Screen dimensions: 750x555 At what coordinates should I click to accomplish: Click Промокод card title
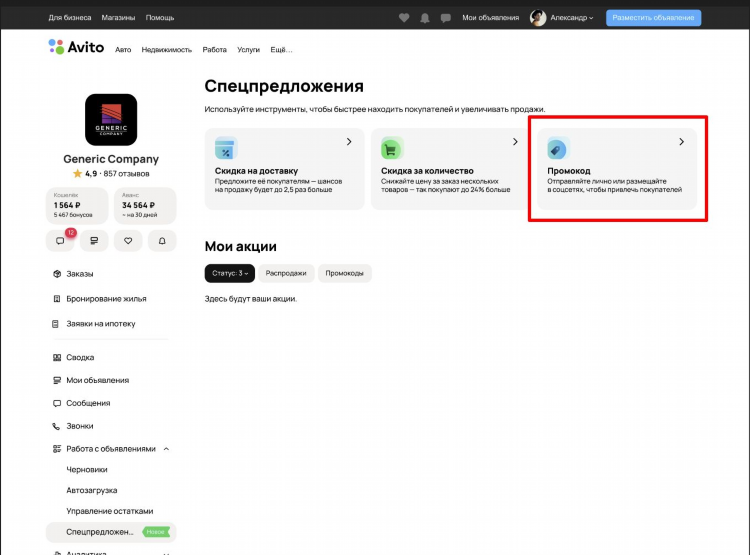click(569, 171)
